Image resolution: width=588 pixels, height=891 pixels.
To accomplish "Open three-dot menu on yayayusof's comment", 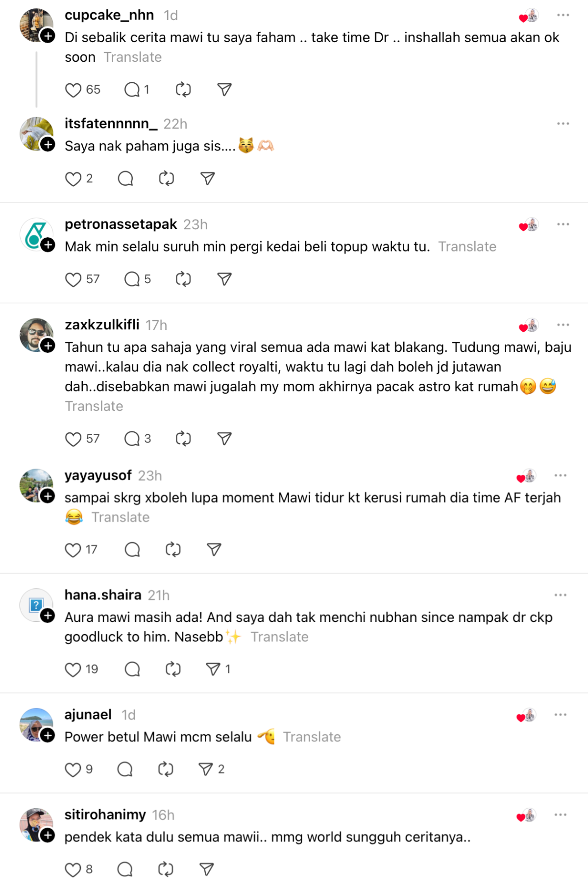I will (561, 475).
